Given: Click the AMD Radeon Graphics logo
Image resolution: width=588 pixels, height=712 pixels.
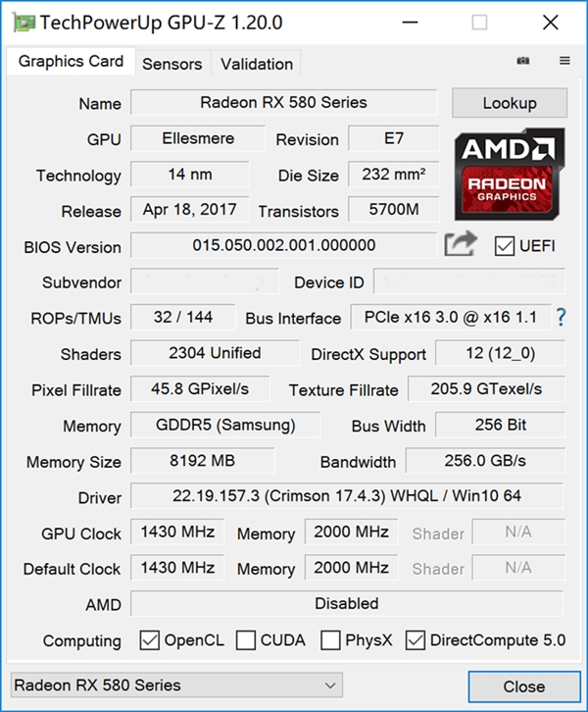Looking at the screenshot, I should tap(510, 175).
